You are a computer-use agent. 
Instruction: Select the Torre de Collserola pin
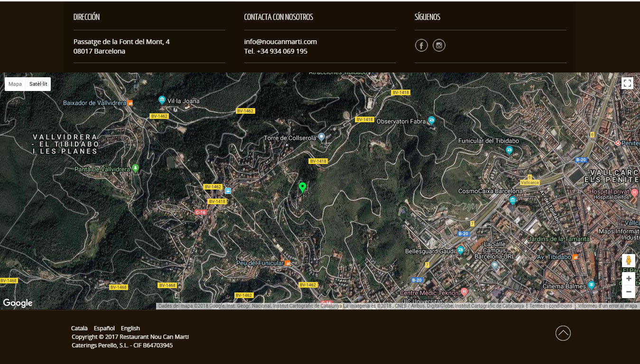tap(321, 137)
